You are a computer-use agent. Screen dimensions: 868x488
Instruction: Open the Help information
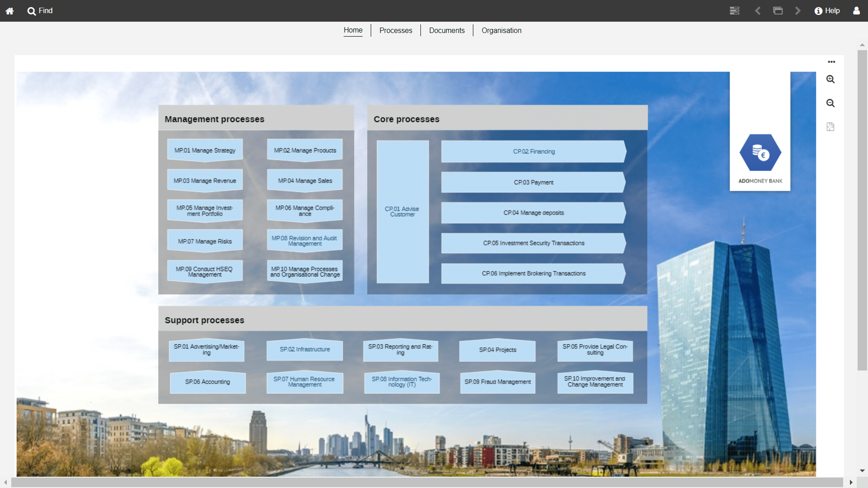pos(827,10)
